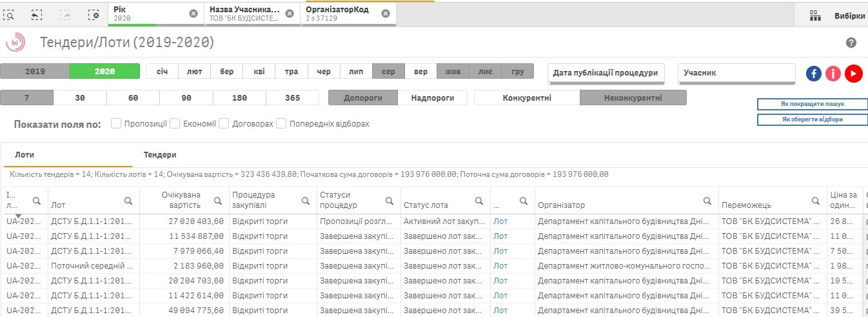Filter by month сер
The width and height of the screenshot is (868, 317).
[x=388, y=72]
